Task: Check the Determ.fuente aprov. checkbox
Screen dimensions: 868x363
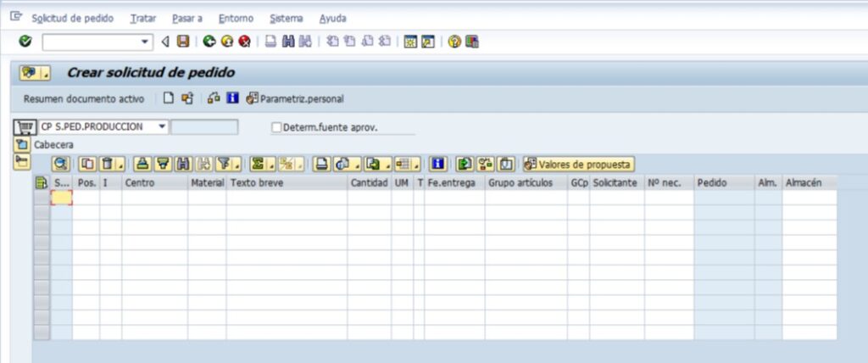Action: (x=276, y=127)
